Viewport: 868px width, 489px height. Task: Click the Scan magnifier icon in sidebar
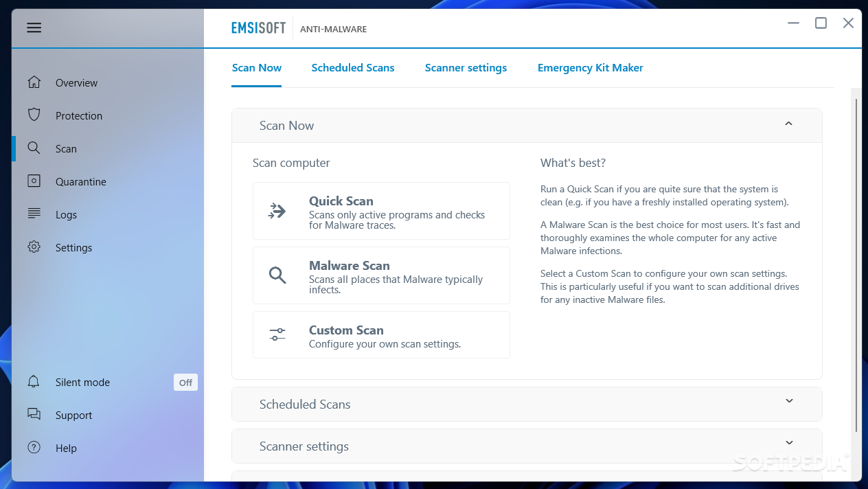34,148
